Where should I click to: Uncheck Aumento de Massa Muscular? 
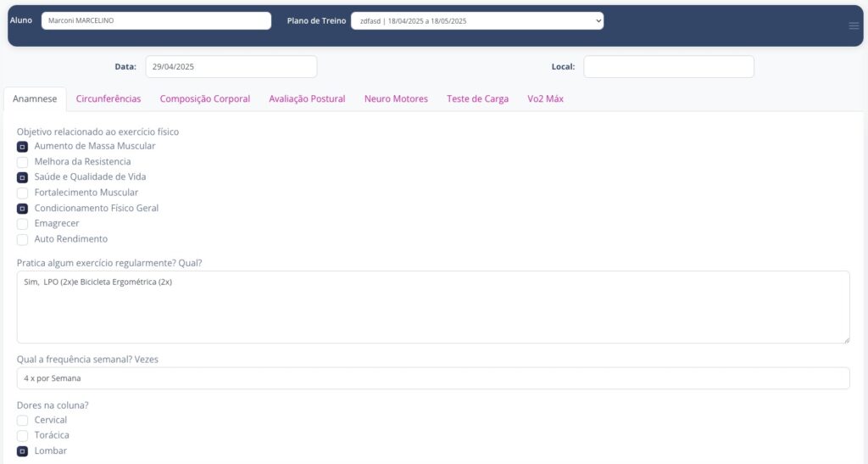23,147
